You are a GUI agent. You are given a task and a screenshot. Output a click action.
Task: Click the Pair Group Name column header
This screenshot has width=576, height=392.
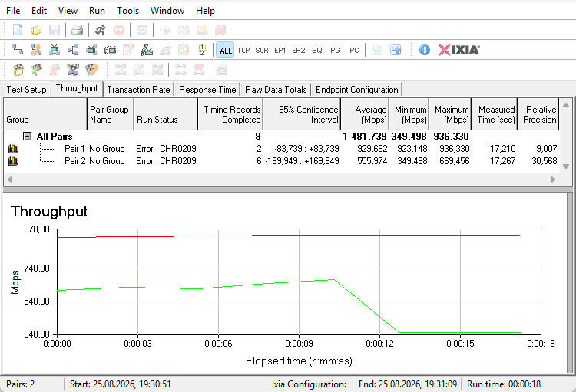pyautogui.click(x=110, y=114)
